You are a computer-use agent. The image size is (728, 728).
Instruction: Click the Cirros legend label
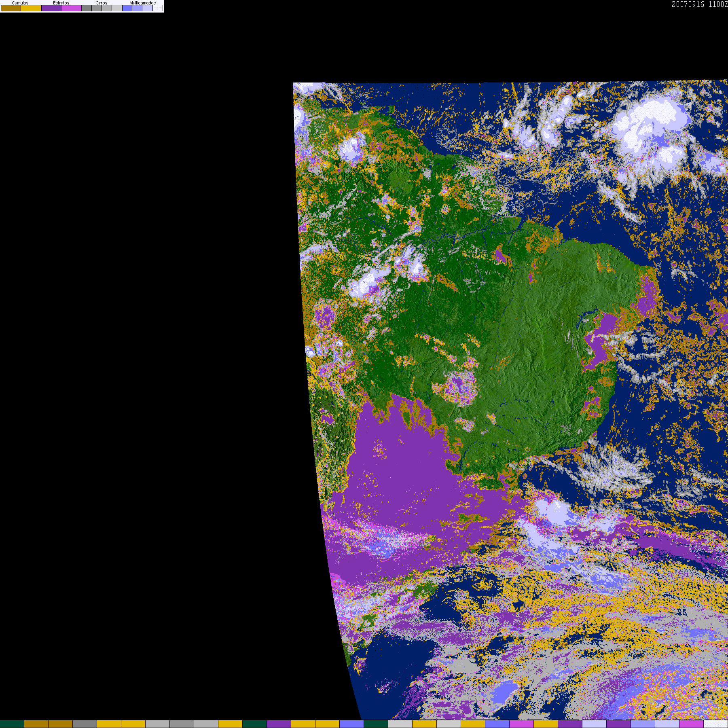click(x=102, y=3)
